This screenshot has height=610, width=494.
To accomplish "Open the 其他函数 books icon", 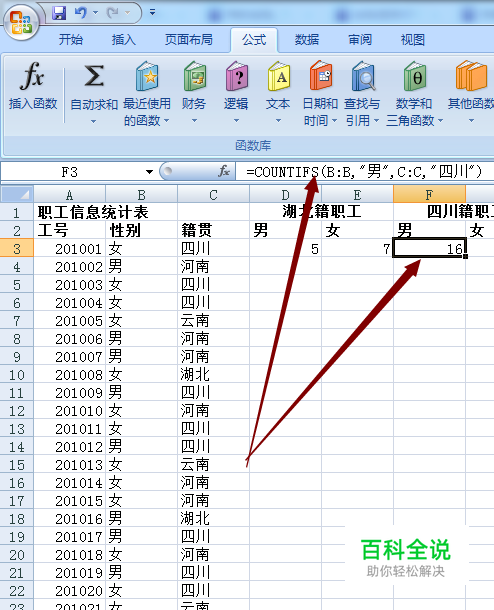I will coord(471,76).
